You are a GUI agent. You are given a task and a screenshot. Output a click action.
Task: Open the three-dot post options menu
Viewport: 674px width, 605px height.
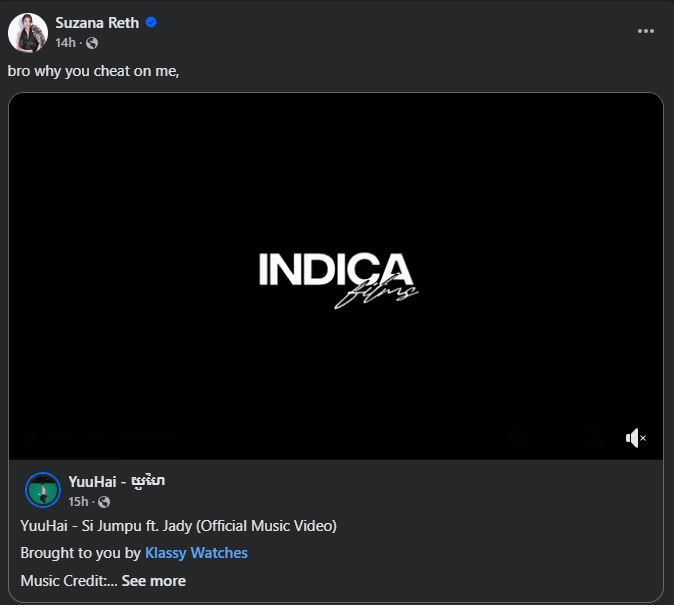tap(646, 31)
